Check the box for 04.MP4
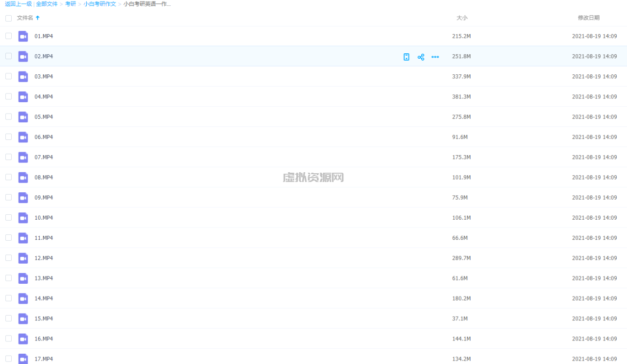 [8, 96]
